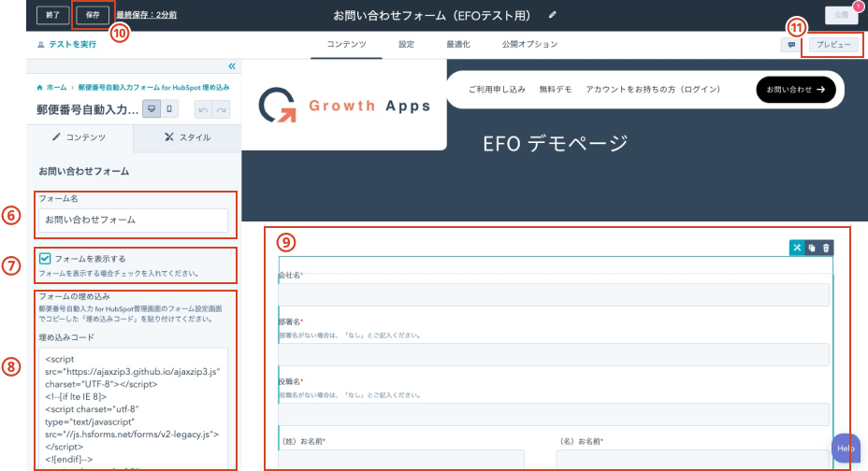Click the Growth Apps logo

click(x=344, y=105)
